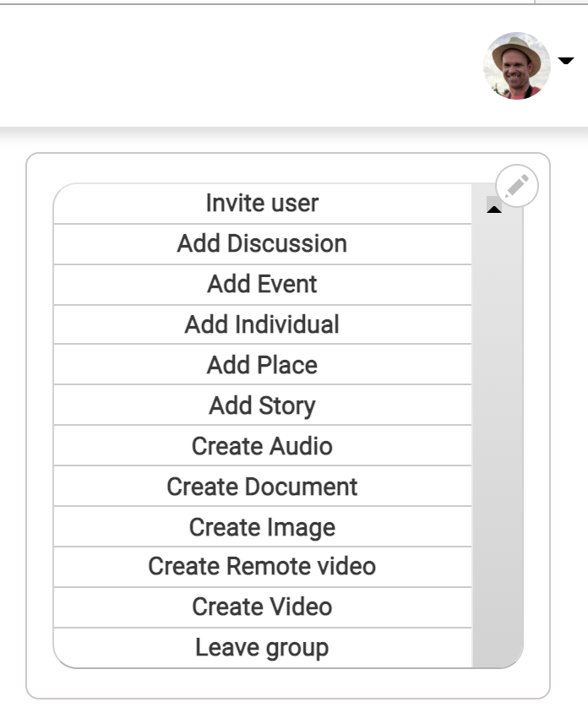
Task: Click Create Remote video
Action: point(263,567)
